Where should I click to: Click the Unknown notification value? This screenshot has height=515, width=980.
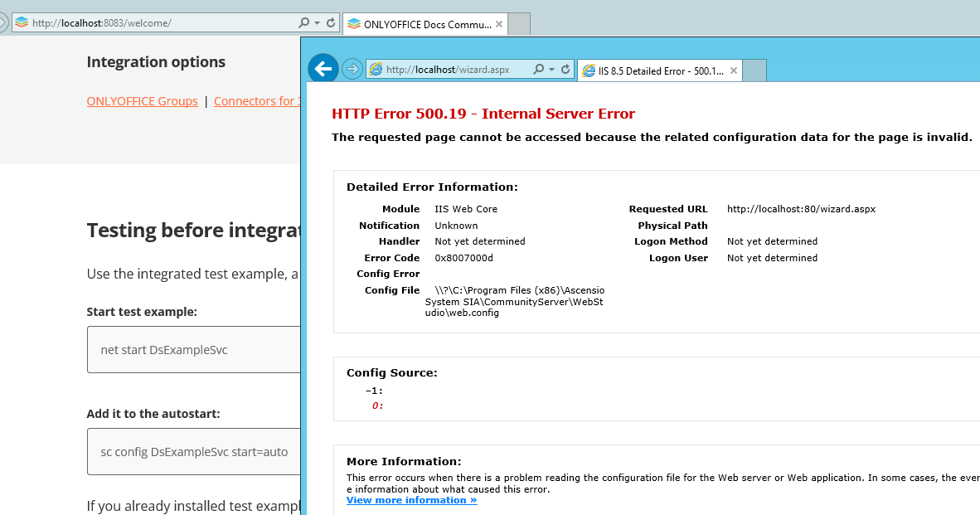[456, 226]
